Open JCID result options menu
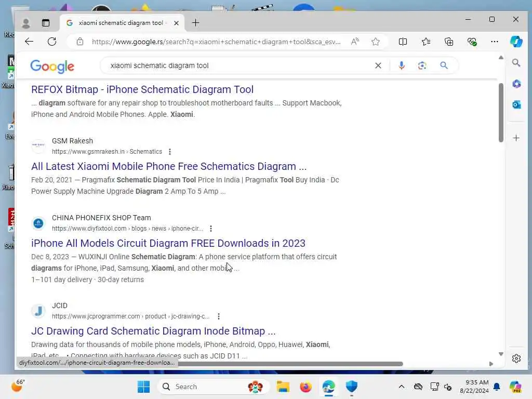 coord(219,316)
